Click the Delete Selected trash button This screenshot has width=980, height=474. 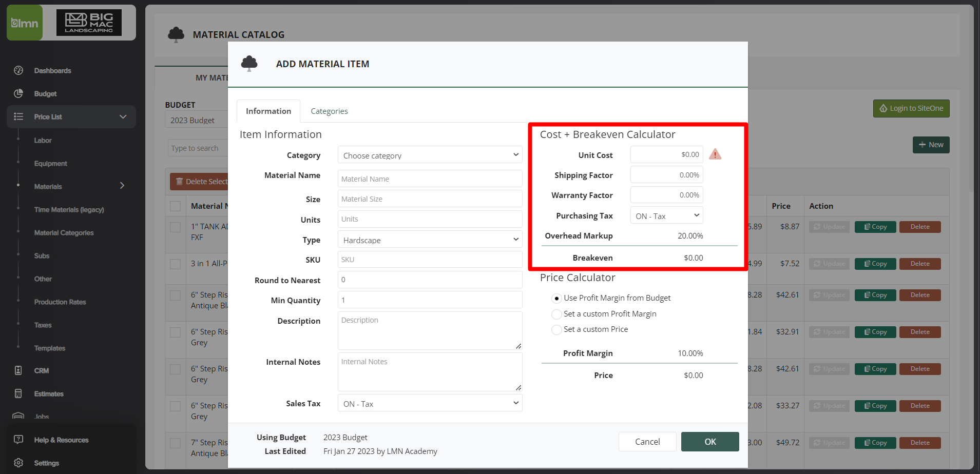pyautogui.click(x=200, y=182)
